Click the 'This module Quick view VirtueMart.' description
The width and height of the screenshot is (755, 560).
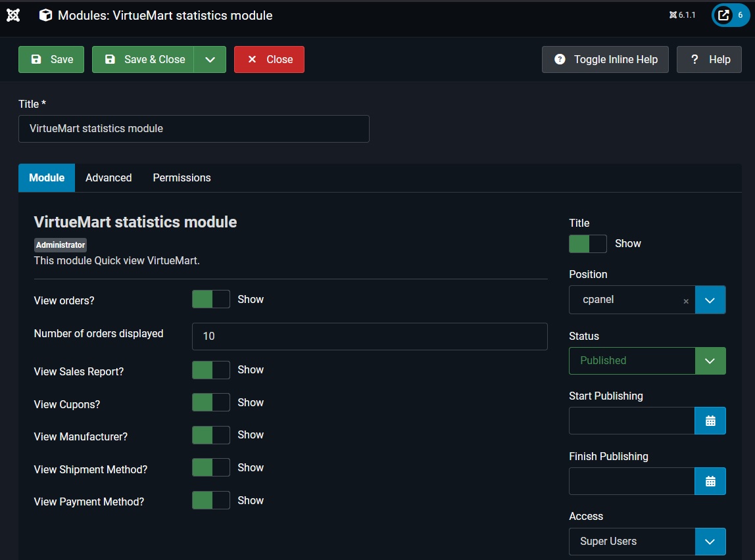coord(116,261)
